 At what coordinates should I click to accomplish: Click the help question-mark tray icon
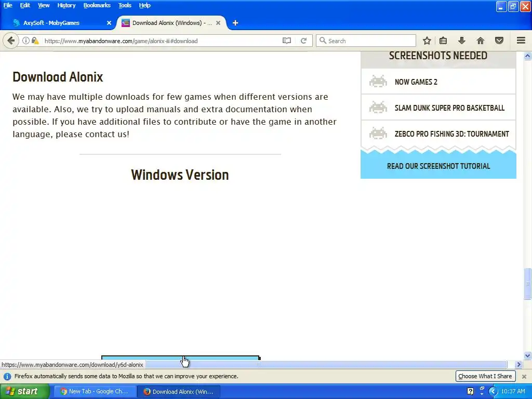tap(470, 391)
